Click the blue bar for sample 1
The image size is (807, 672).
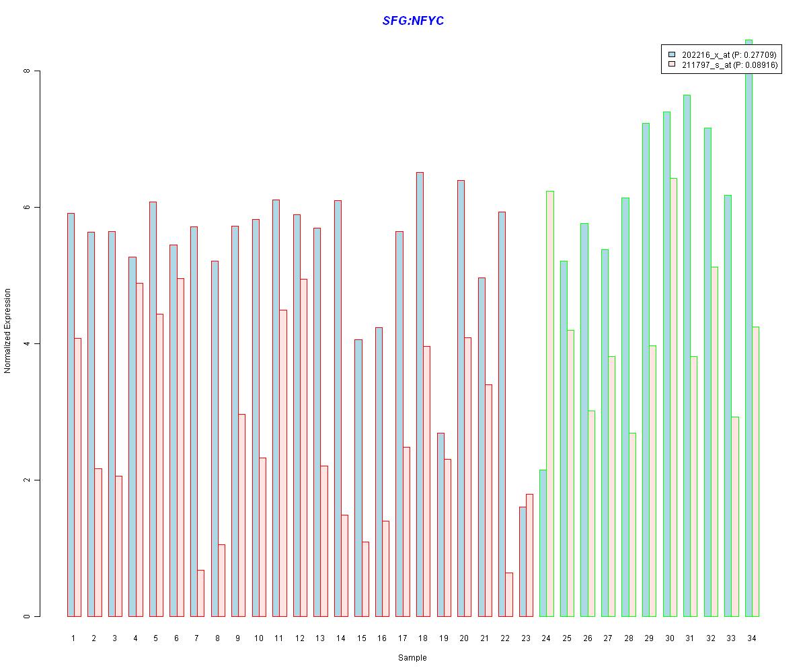coord(71,415)
